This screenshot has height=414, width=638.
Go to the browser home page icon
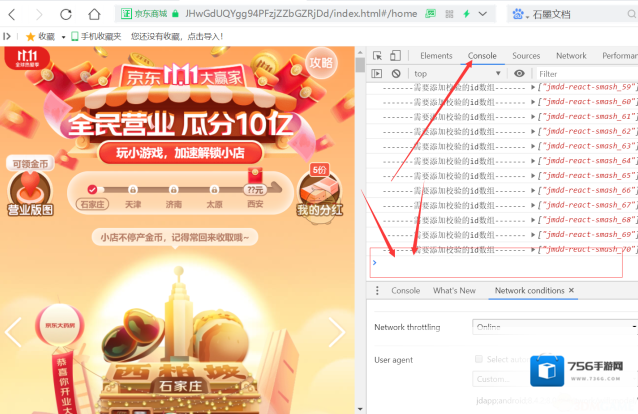coord(93,14)
